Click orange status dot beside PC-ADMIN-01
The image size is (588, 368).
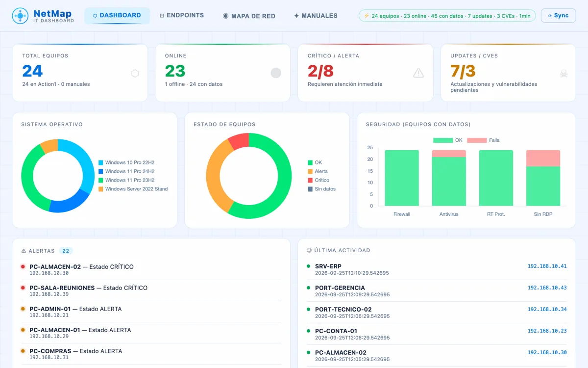23,309
